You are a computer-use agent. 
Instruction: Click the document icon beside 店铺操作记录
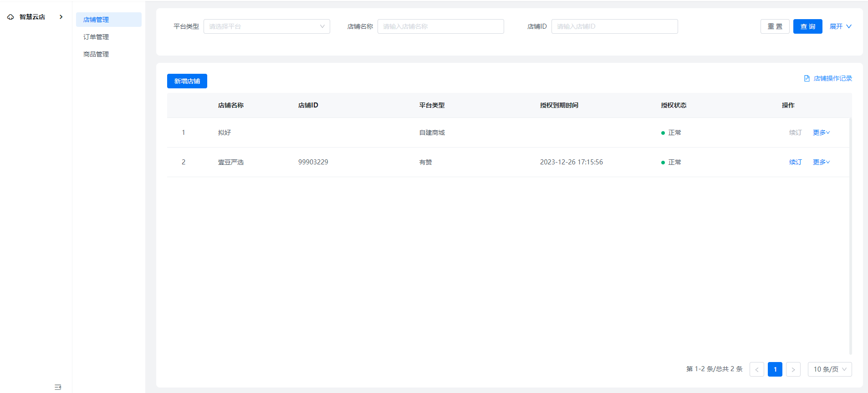(807, 78)
